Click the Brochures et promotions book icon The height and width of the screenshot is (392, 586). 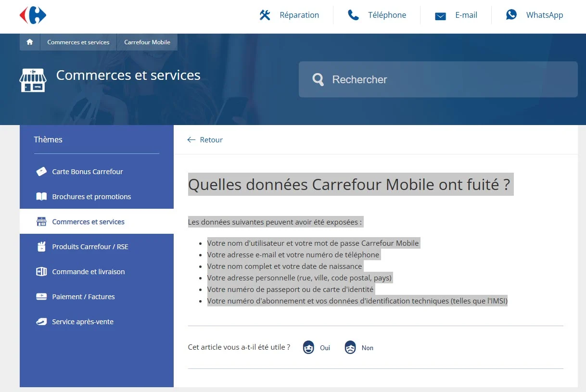tap(41, 197)
